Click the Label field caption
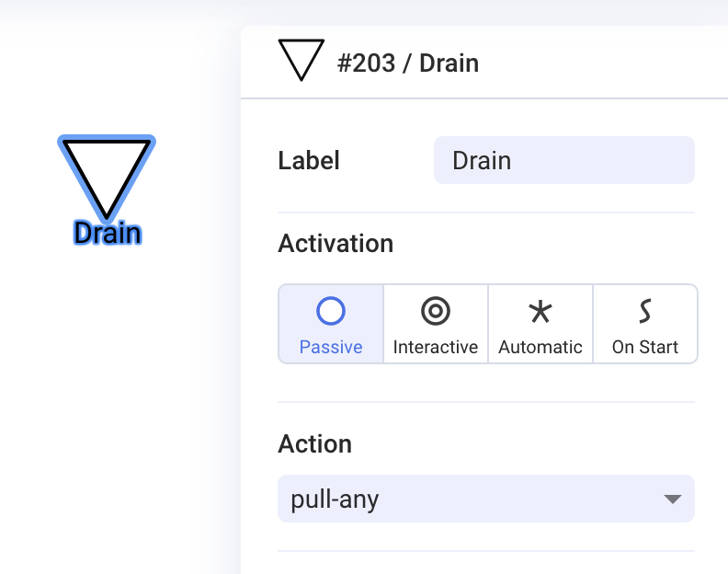This screenshot has height=574, width=728. [x=309, y=160]
